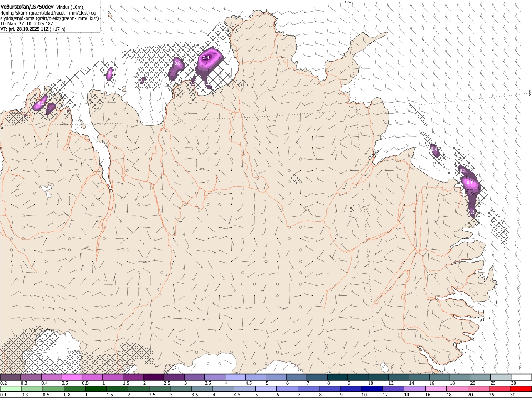Select the grey-blue 3.5–4 rain scale swatch
This screenshot has width=532, height=398.
click(x=202, y=389)
